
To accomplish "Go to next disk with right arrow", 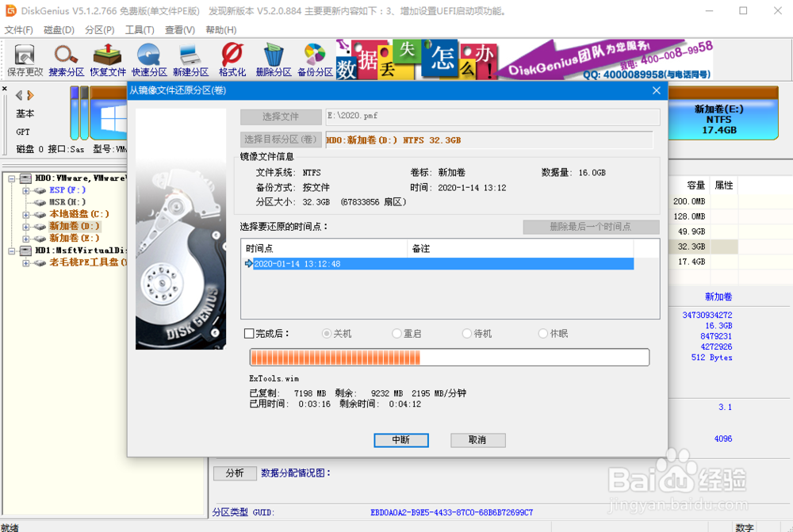I will pos(30,95).
